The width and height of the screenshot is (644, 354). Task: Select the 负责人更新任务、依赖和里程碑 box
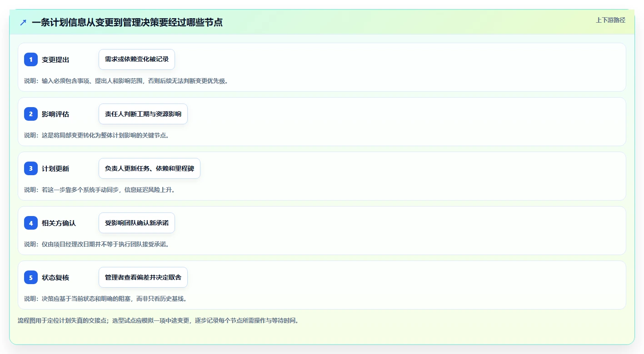pyautogui.click(x=150, y=168)
